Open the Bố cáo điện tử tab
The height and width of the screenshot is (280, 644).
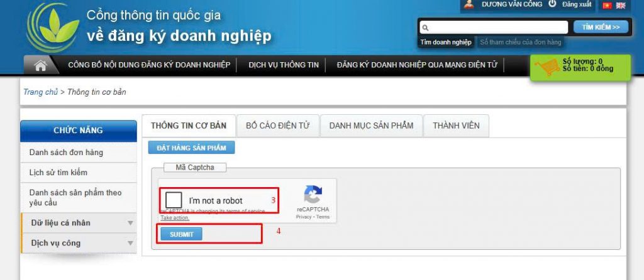point(277,126)
